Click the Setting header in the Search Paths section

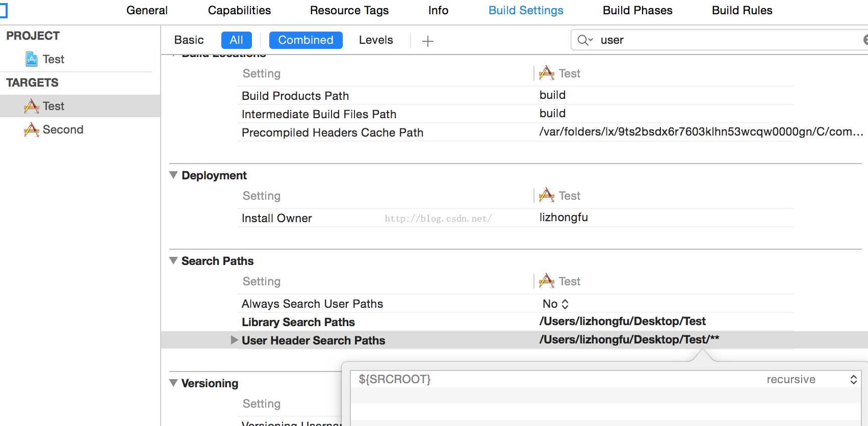pos(262,281)
